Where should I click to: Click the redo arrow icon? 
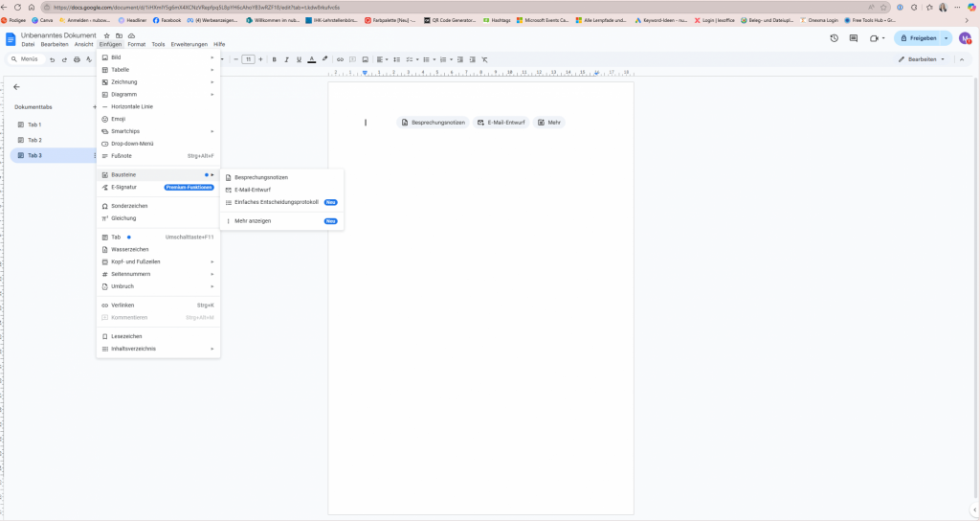[x=64, y=59]
